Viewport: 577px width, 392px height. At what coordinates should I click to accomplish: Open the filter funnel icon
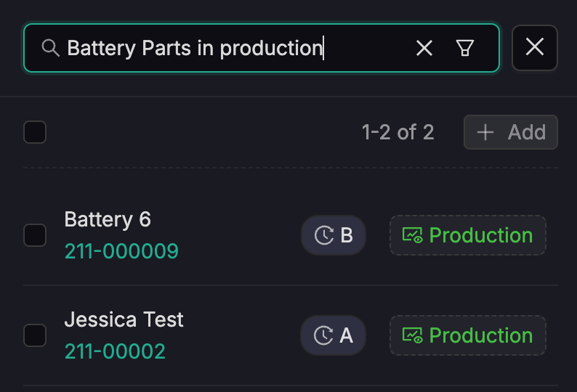(x=464, y=48)
